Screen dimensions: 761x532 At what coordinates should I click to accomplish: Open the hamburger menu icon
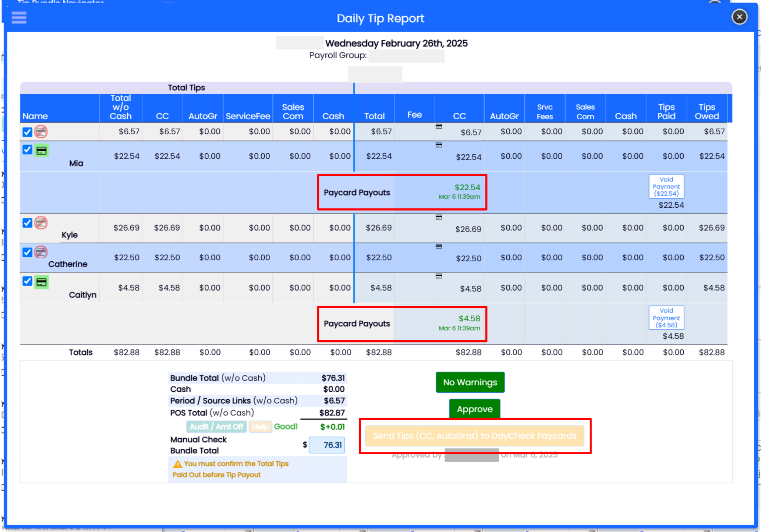pyautogui.click(x=19, y=17)
